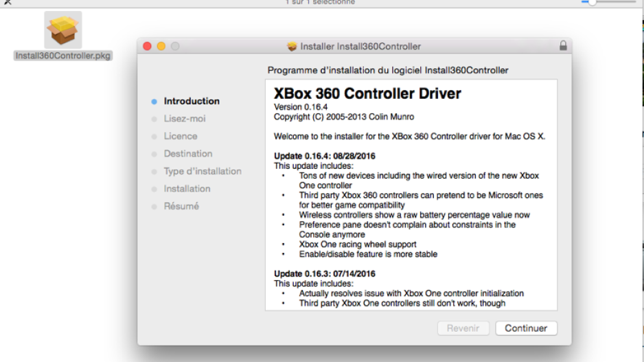Click the Continuer button

pos(526,328)
